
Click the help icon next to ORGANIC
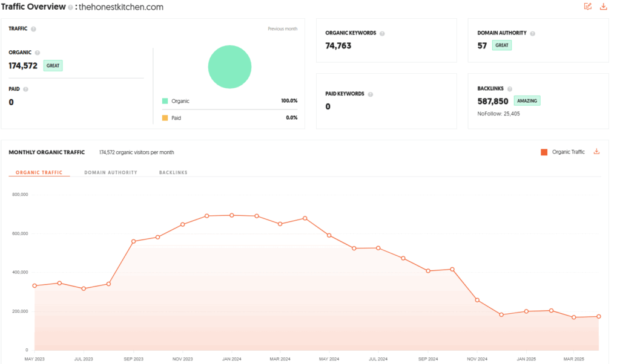coord(37,53)
